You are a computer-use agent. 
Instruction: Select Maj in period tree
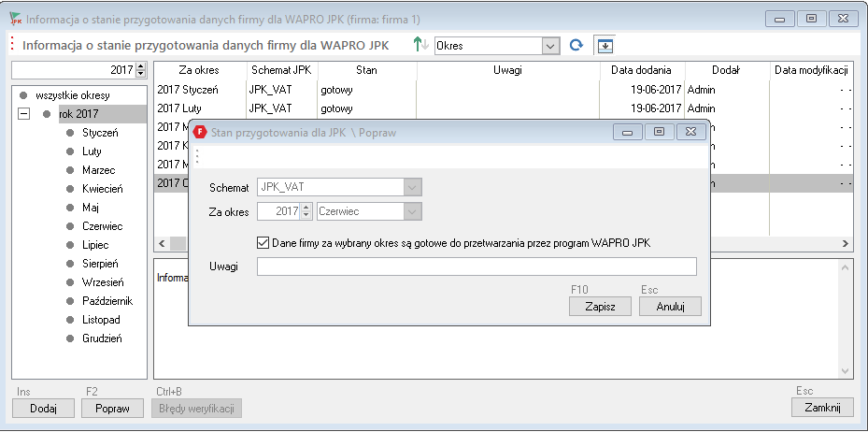point(91,208)
